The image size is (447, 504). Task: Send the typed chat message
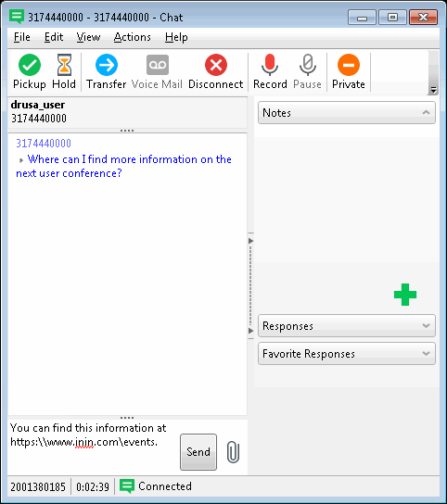point(198,452)
